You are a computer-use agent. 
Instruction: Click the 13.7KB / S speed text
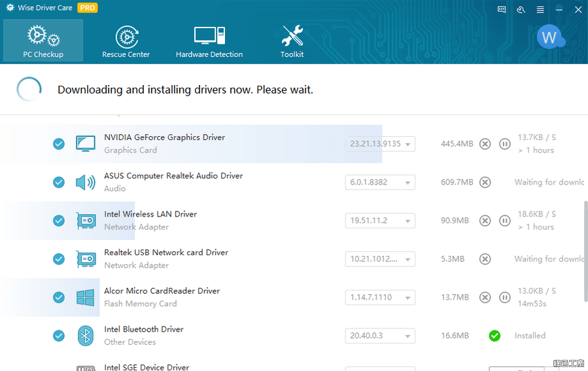536,137
